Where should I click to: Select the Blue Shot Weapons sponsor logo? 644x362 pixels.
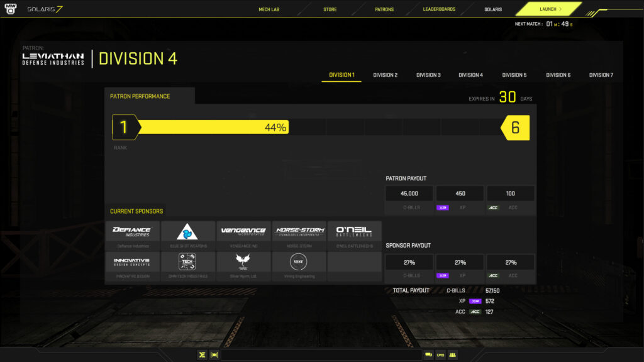(187, 232)
